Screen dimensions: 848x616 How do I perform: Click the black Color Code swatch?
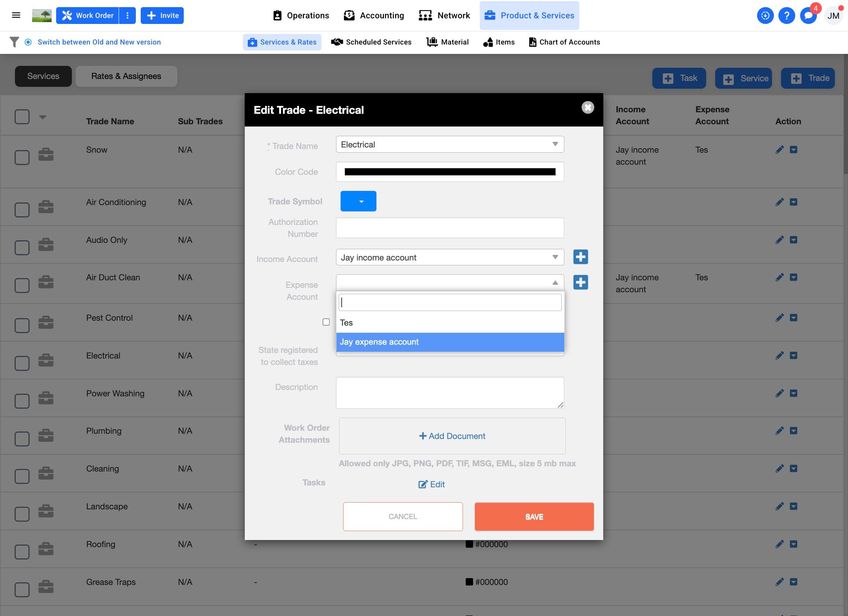[449, 172]
